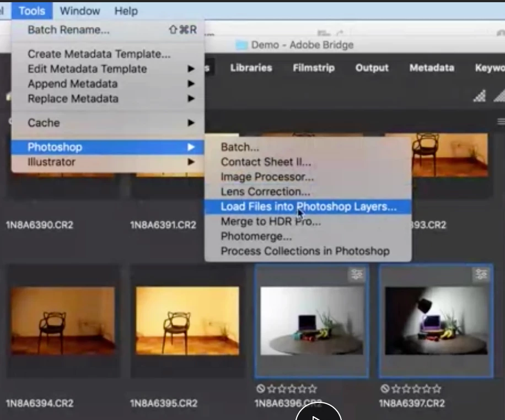
Task: Select Merge to HDR Pro
Action: pyautogui.click(x=308, y=222)
